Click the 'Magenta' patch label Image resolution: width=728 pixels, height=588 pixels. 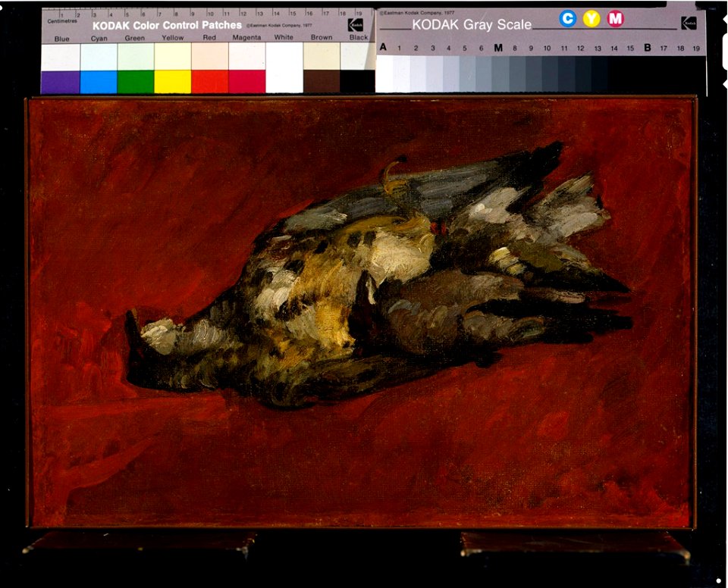[246, 37]
